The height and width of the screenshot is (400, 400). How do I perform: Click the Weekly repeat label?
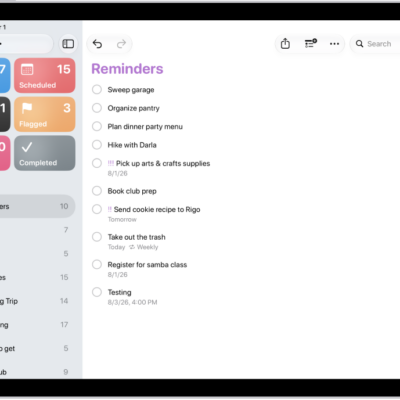(x=147, y=247)
